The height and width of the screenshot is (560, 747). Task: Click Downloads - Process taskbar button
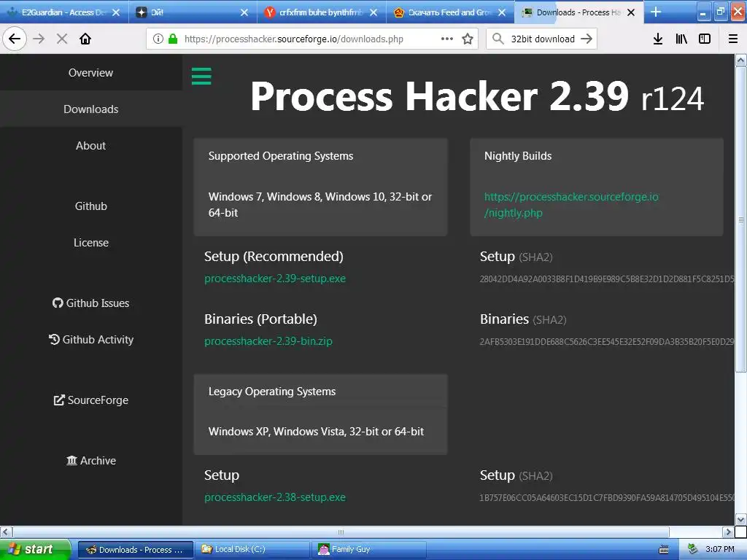[136, 549]
